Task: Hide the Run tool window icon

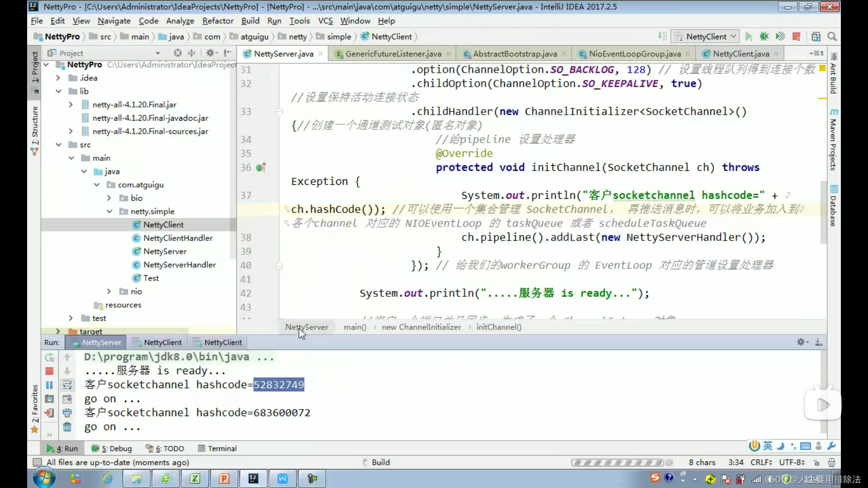Action: click(819, 342)
